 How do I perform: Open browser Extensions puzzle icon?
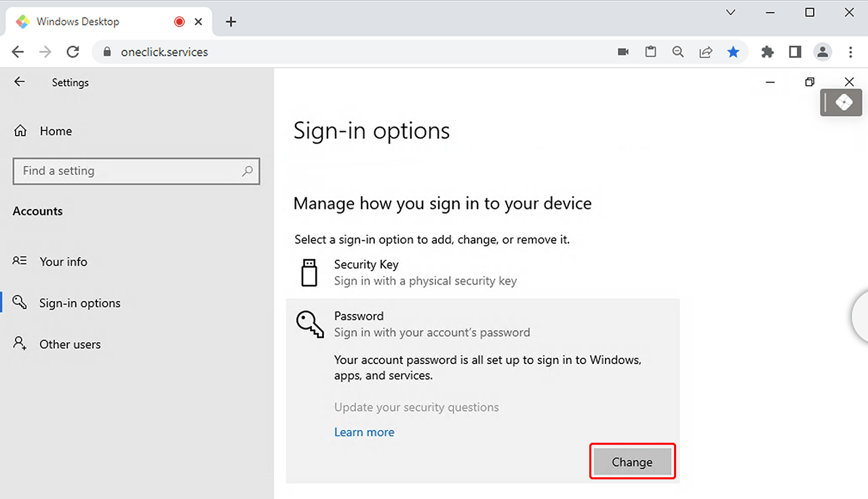[768, 52]
